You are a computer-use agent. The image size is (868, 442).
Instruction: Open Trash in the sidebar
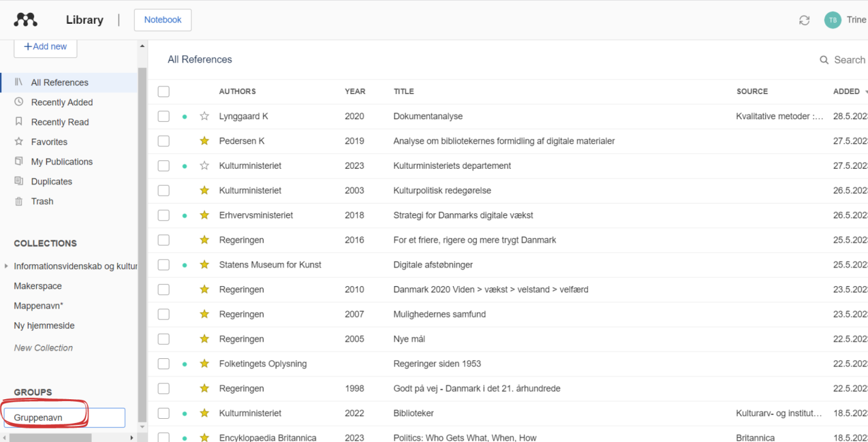pyautogui.click(x=42, y=201)
